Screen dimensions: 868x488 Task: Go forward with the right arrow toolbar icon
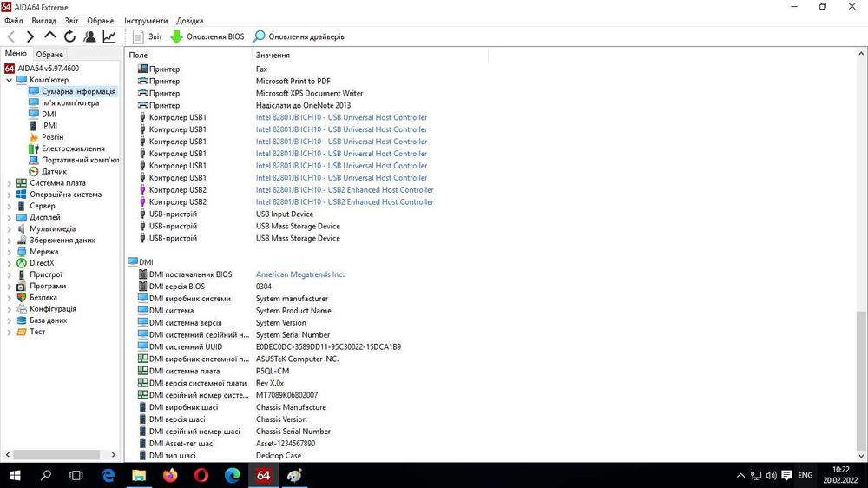pos(30,36)
